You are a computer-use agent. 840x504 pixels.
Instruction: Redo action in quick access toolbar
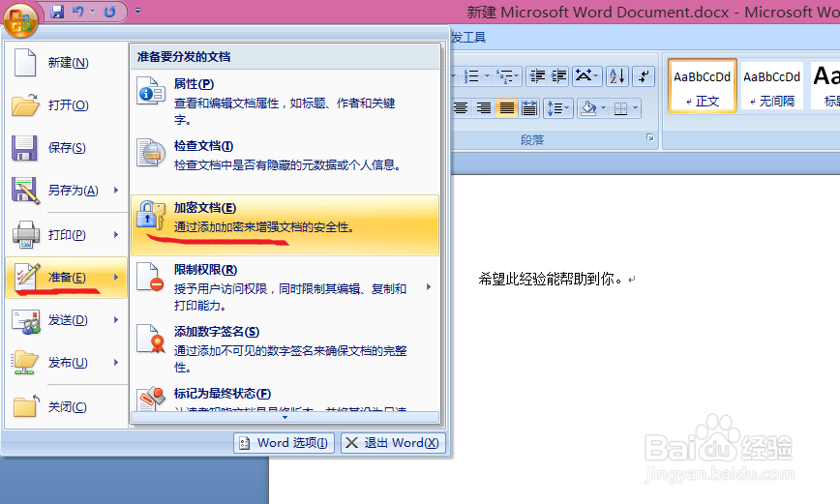(x=109, y=12)
